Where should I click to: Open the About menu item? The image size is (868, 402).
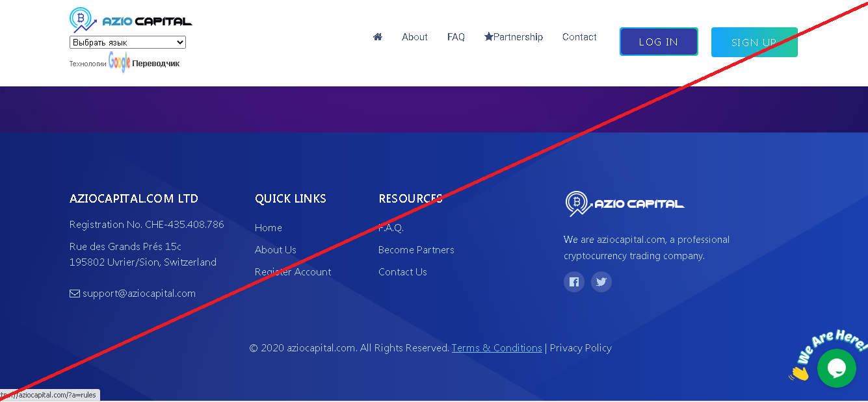[415, 37]
